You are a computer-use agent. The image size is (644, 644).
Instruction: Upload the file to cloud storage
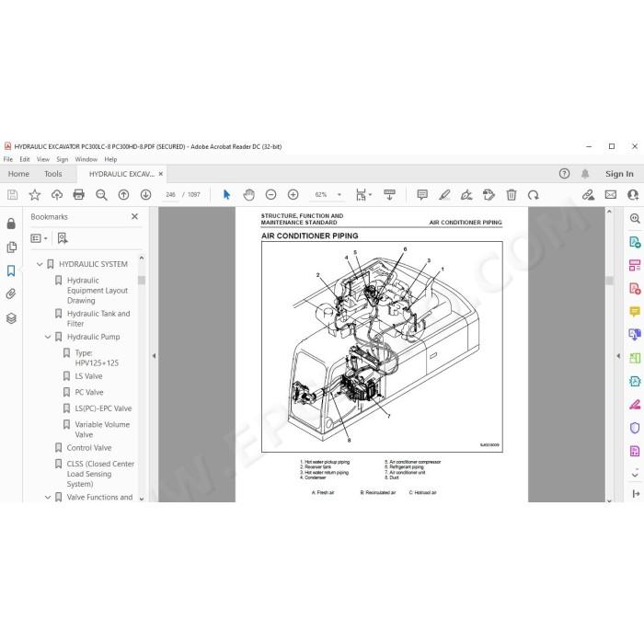[57, 195]
